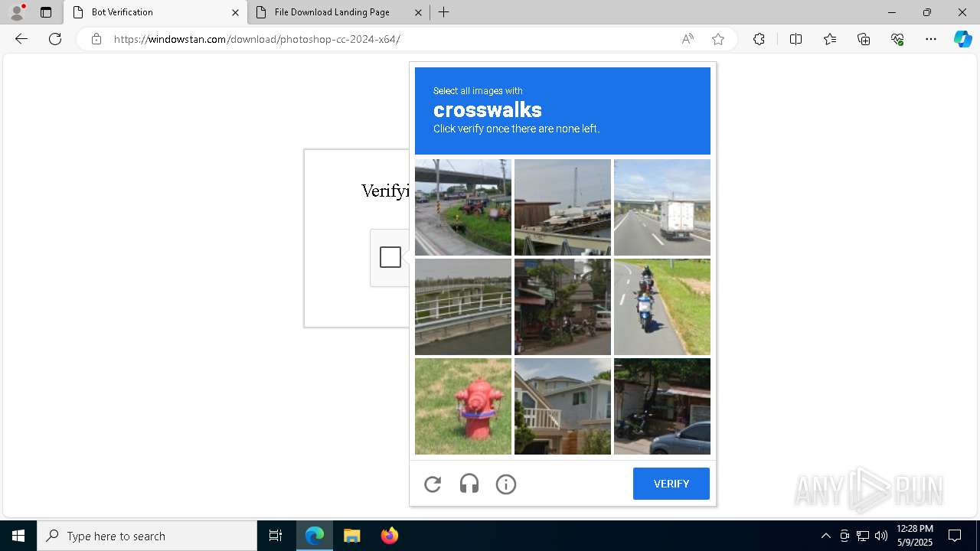The width and height of the screenshot is (980, 551).
Task: Open the notification center
Action: tap(955, 536)
